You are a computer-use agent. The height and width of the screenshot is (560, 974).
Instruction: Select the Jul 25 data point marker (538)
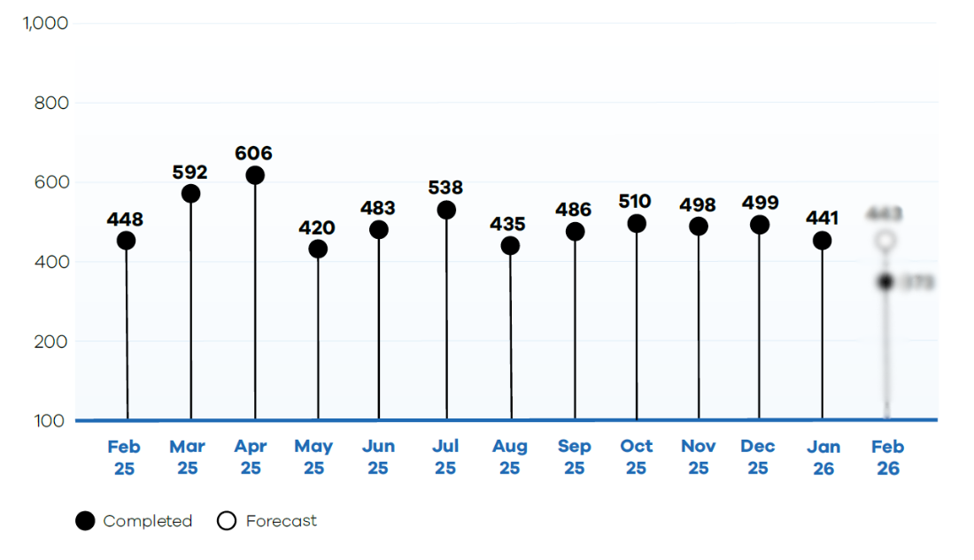pyautogui.click(x=446, y=210)
